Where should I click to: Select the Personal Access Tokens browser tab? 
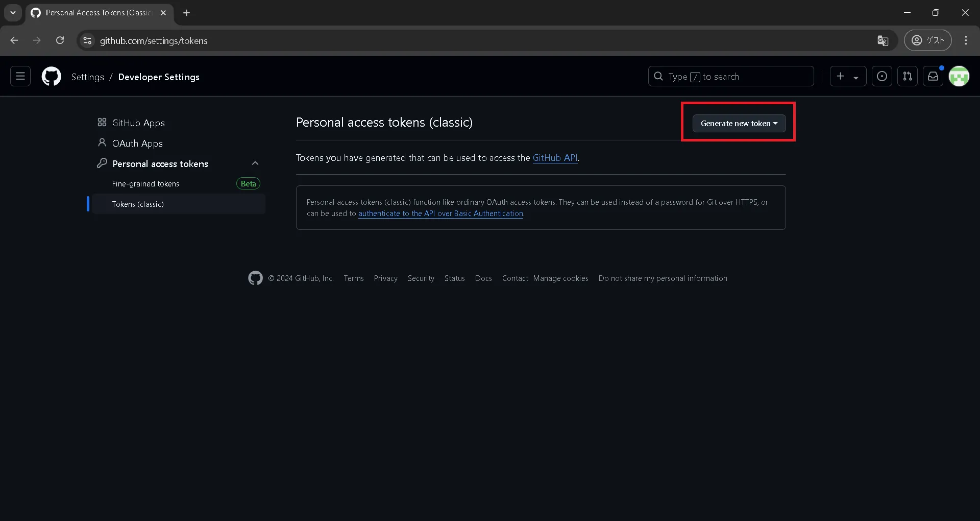(x=100, y=13)
